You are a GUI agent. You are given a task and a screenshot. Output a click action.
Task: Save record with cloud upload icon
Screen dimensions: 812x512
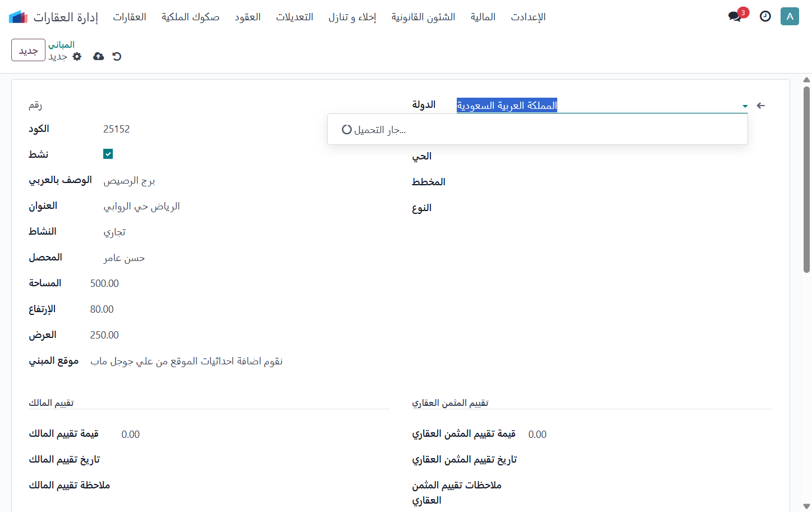(98, 56)
